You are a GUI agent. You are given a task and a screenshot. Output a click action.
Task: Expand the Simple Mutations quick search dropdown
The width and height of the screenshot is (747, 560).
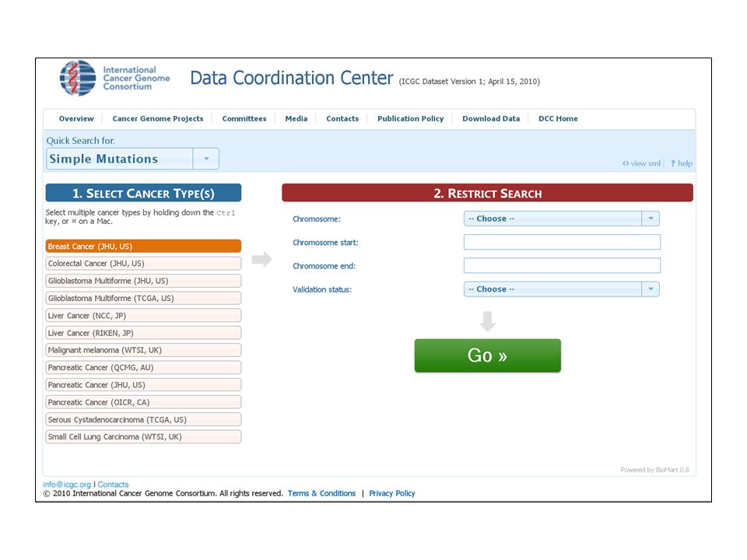[132, 159]
